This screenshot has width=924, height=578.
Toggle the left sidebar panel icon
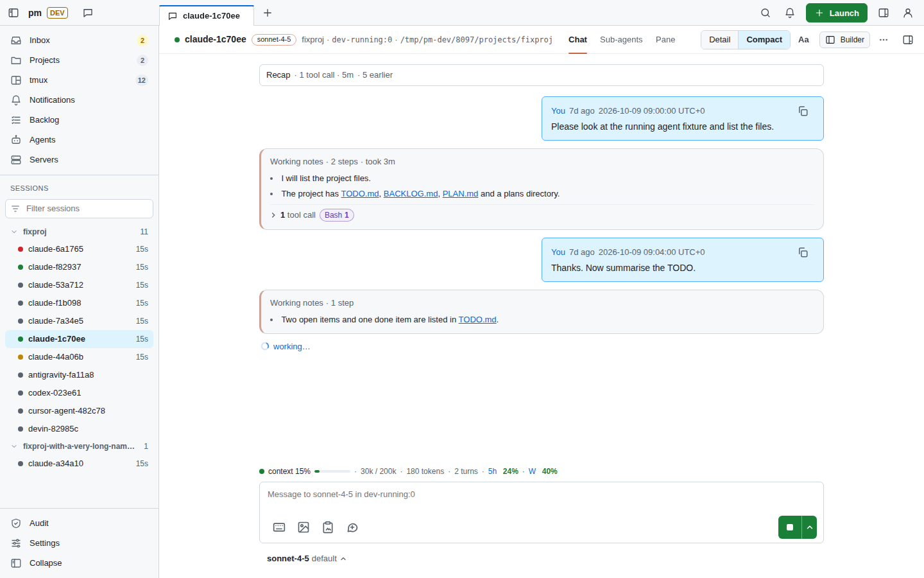point(13,13)
